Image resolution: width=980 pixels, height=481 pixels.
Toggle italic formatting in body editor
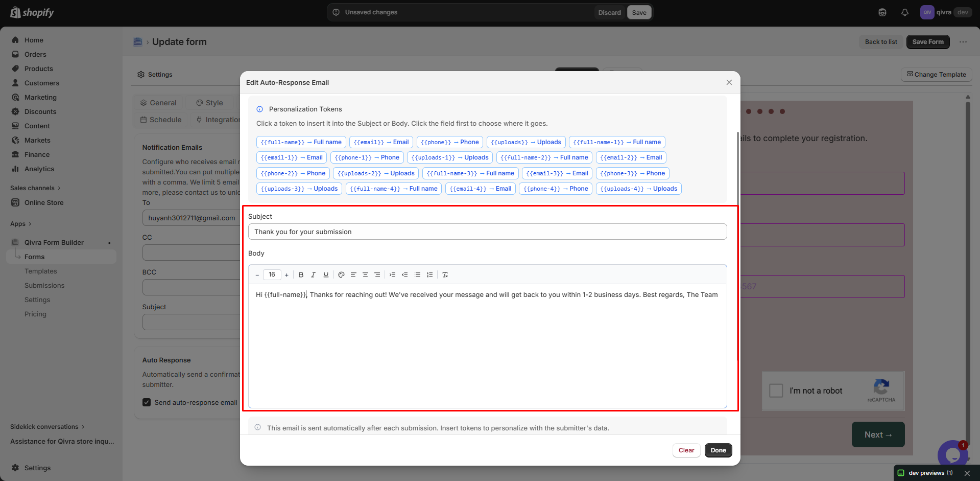tap(313, 275)
